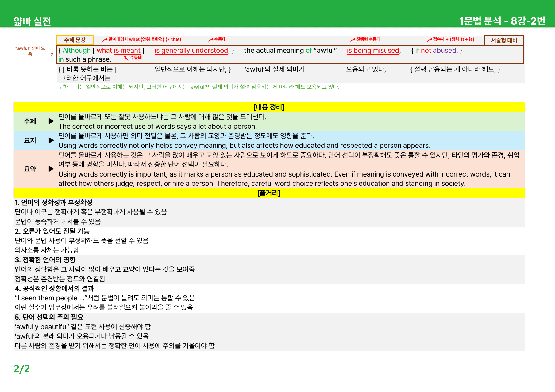Click the 'Using words correctly not only helps' sentence
Viewport: 555px width, 392px height.
coord(245,145)
